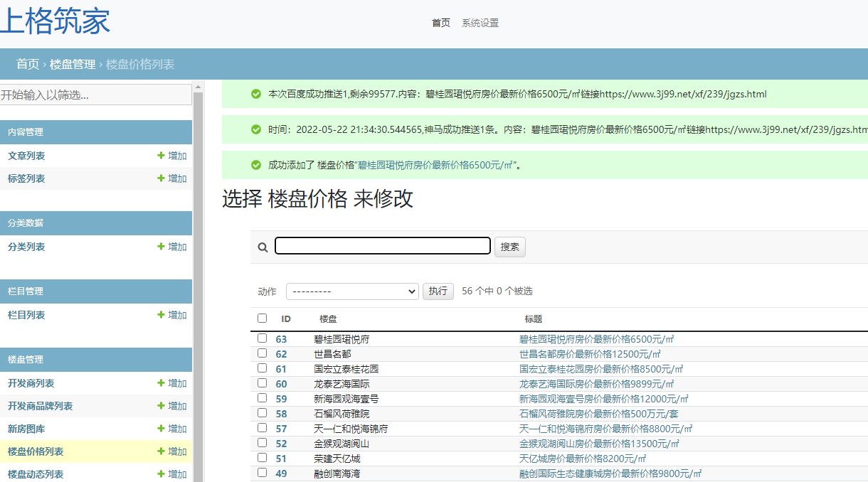The width and height of the screenshot is (868, 482).
Task: Open the 动作 action dropdown
Action: (x=353, y=291)
